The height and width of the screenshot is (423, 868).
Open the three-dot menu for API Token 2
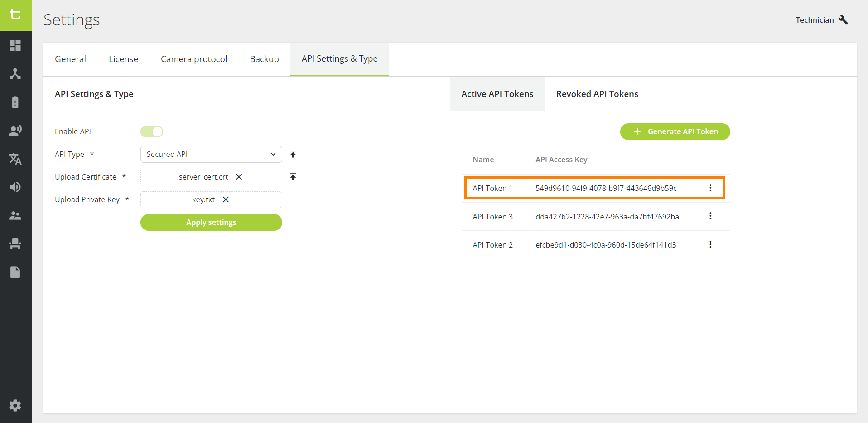click(x=710, y=244)
